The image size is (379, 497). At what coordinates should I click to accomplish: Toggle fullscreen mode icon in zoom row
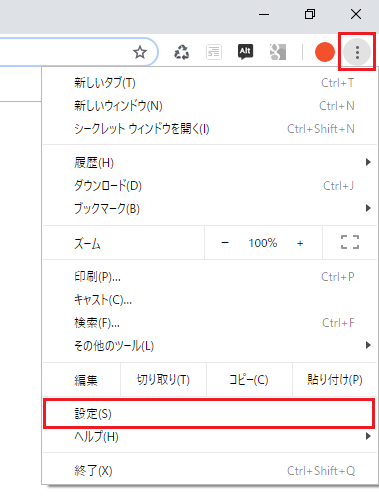(350, 242)
